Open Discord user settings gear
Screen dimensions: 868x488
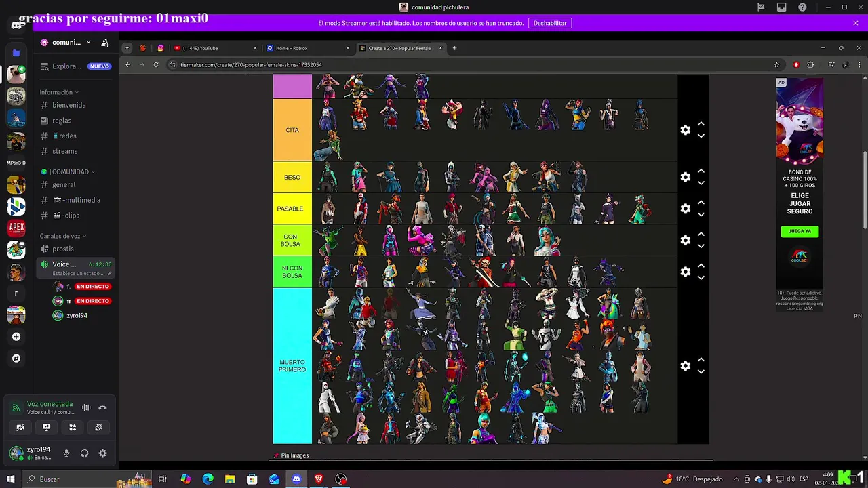102,453
